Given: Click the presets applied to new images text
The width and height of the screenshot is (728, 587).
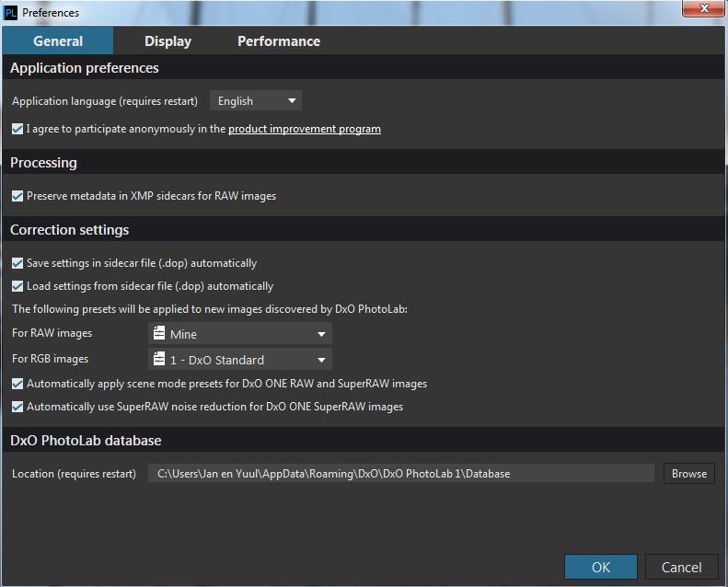Looking at the screenshot, I should pos(210,309).
